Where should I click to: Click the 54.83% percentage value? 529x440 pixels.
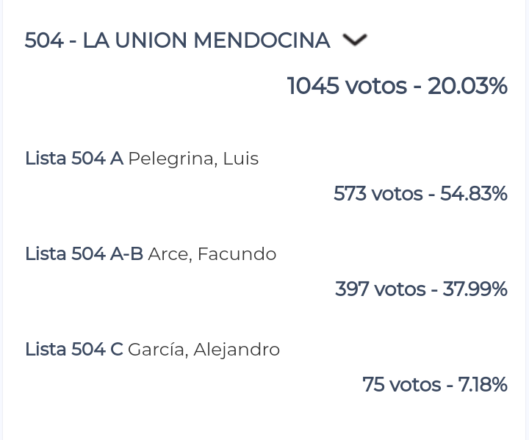474,194
